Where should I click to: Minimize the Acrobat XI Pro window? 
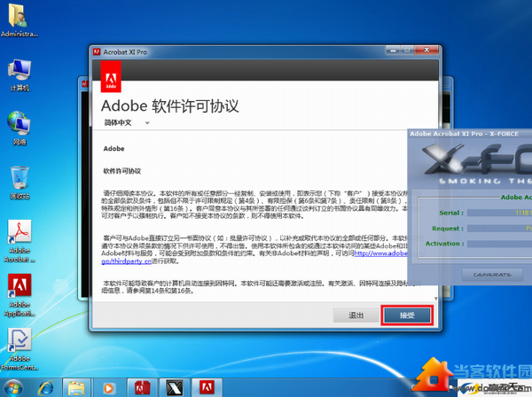[x=393, y=51]
